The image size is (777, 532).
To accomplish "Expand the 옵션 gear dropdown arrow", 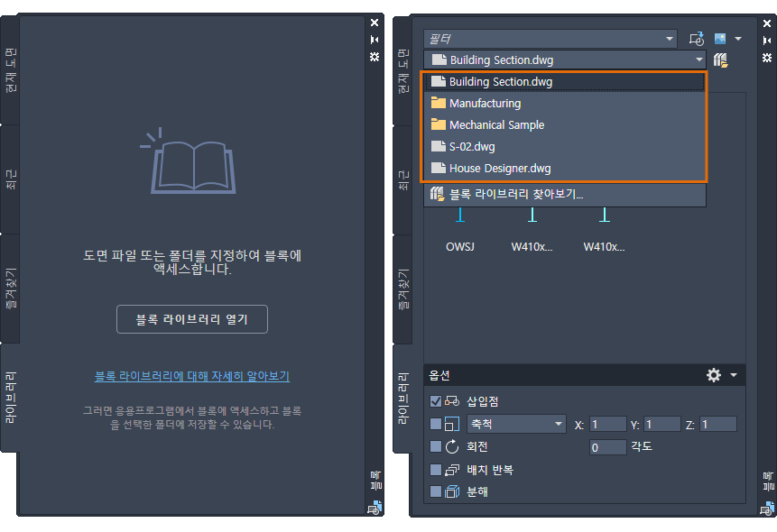I will tap(734, 375).
